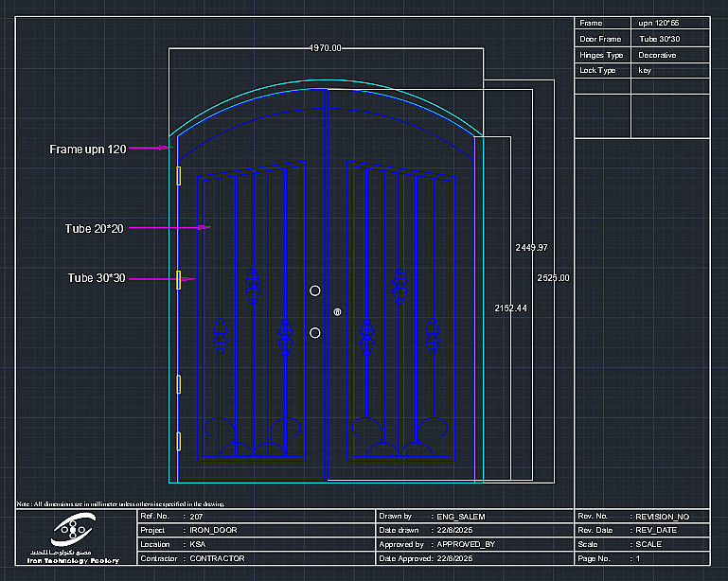The width and height of the screenshot is (728, 581).
Task: Select the upper round door knob circle
Action: [315, 290]
